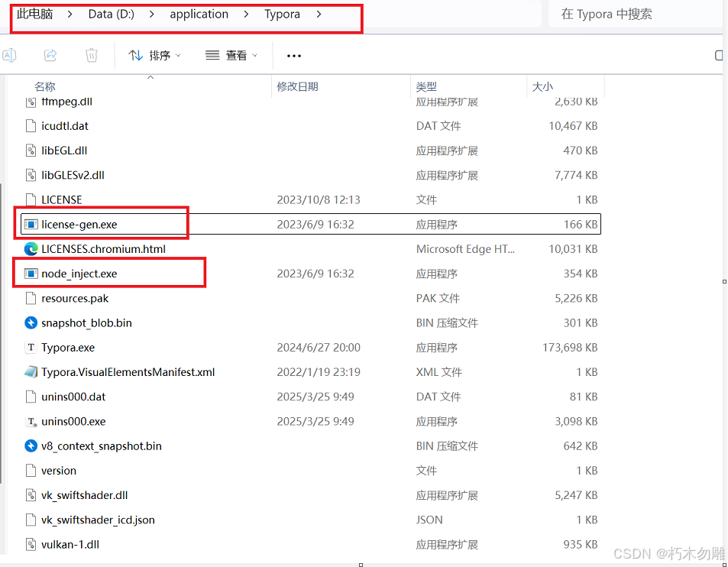
Task: Click the node_inject.exe file name
Action: pos(79,274)
